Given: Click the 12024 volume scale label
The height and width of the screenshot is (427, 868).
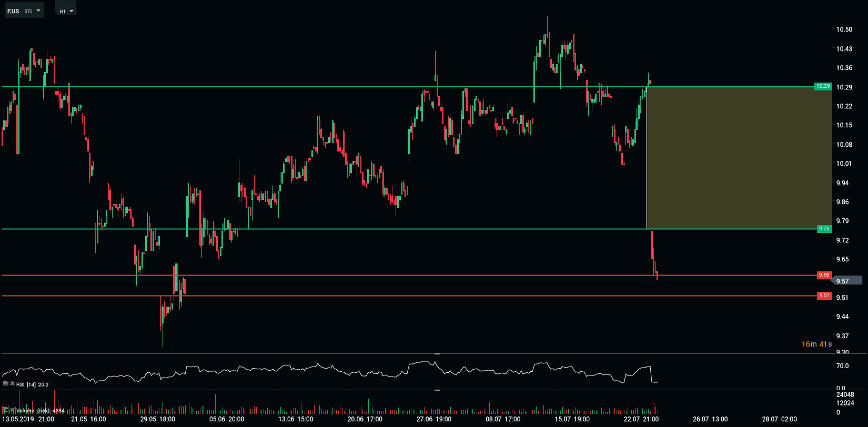Looking at the screenshot, I should coord(845,403).
